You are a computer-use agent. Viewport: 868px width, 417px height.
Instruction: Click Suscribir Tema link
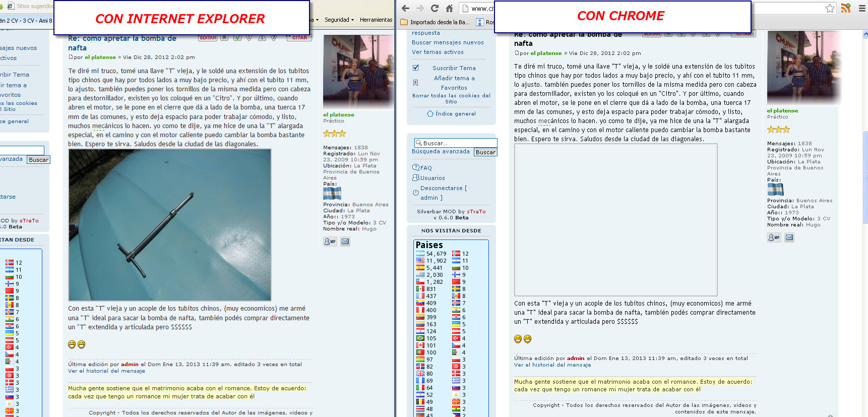click(454, 68)
